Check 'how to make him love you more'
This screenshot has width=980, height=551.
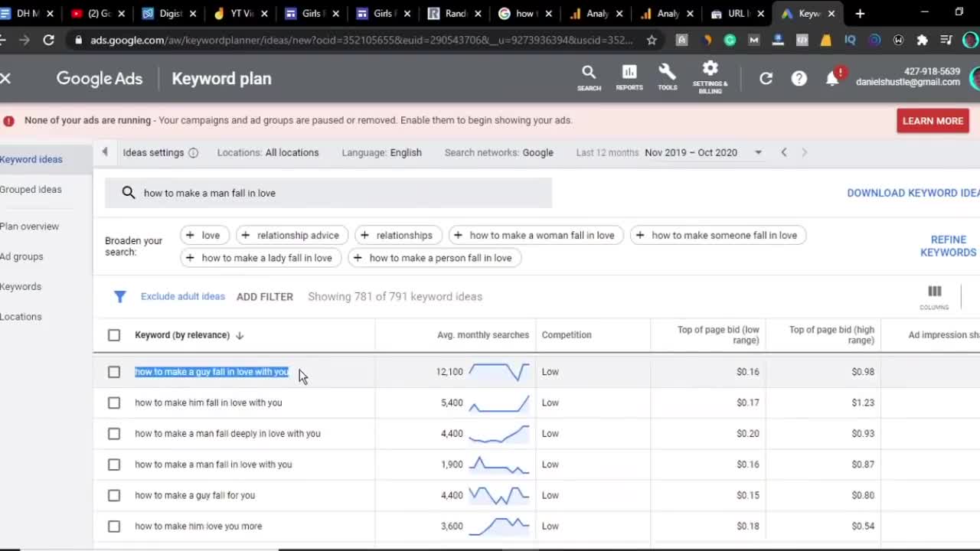114,527
